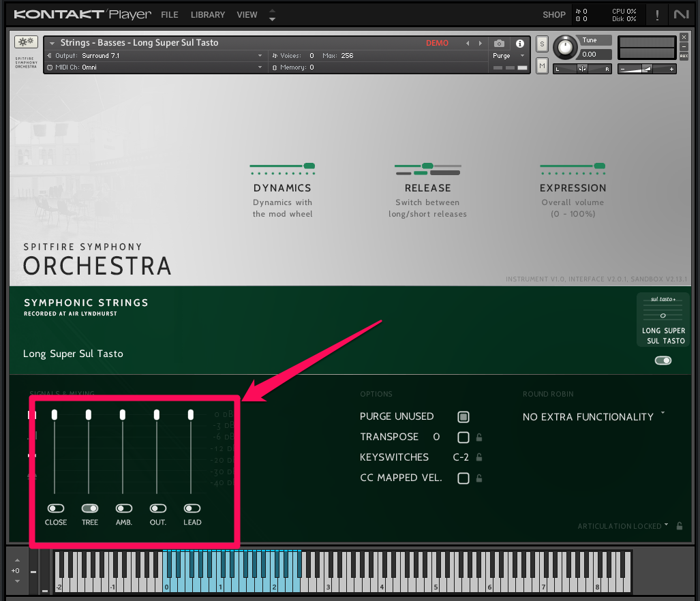The height and width of the screenshot is (601, 700).
Task: Open the MIDI Ch Omni dropdown
Action: click(x=155, y=67)
